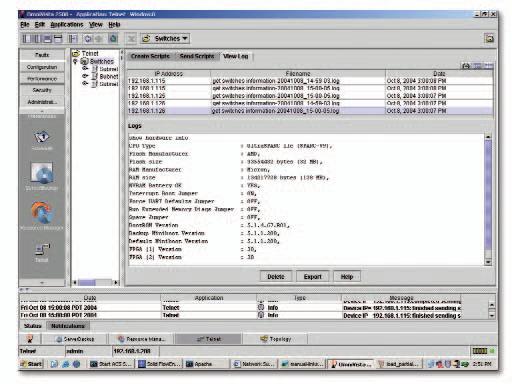Select the Security sidebar category

42,90
